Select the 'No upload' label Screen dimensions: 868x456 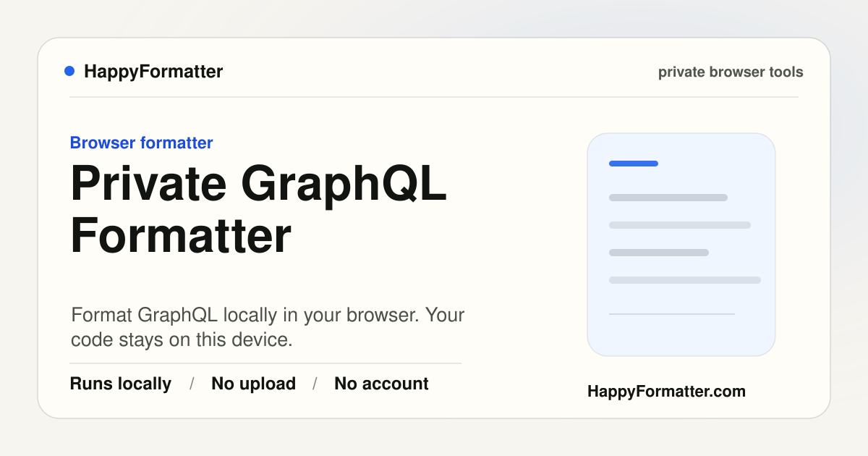253,384
